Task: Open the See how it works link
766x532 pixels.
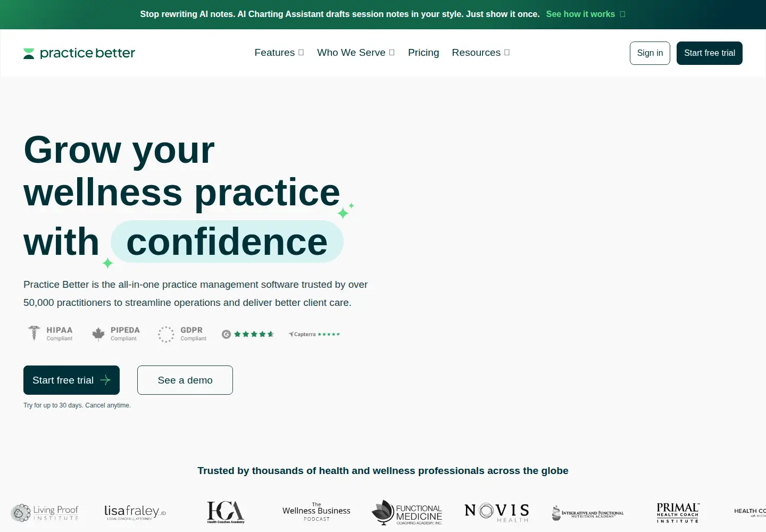Action: (586, 14)
